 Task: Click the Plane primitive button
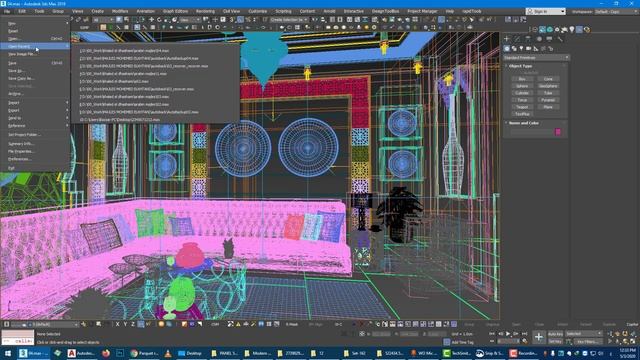(548, 107)
